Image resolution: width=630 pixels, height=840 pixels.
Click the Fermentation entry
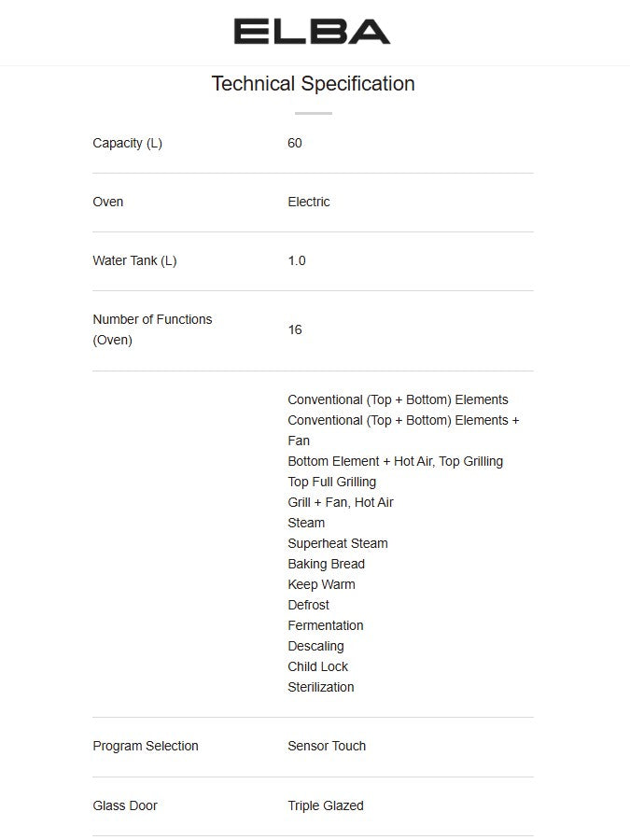(x=326, y=625)
